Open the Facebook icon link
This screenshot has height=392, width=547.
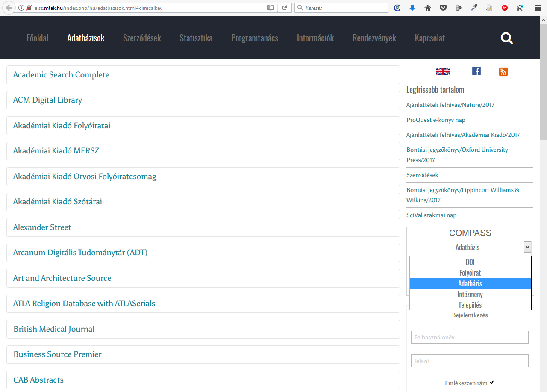476,71
